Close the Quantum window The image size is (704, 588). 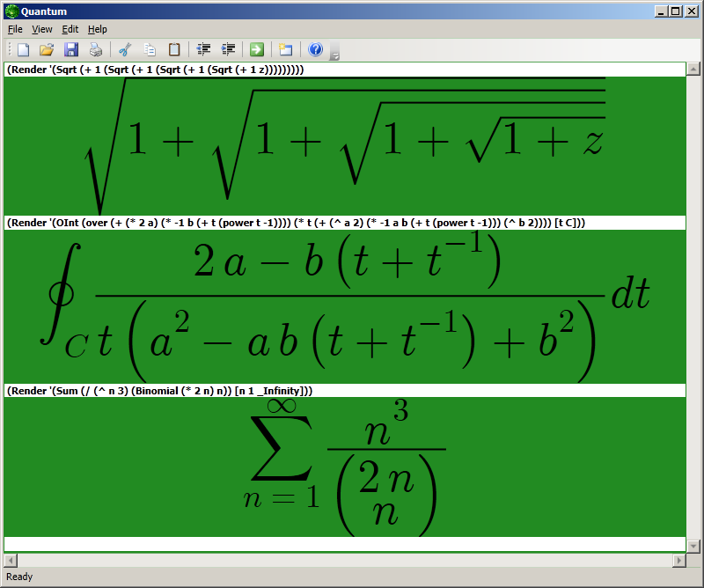click(x=692, y=11)
